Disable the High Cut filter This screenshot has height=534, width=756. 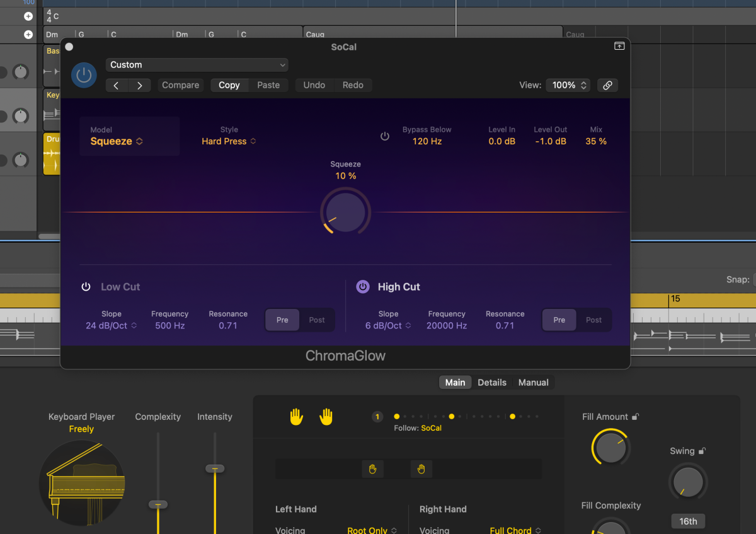(x=363, y=286)
